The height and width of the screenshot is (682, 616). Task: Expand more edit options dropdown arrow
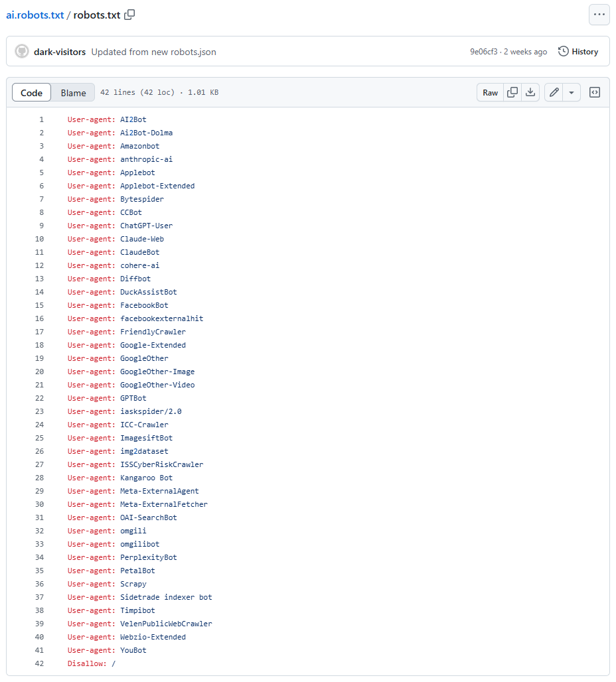(572, 92)
